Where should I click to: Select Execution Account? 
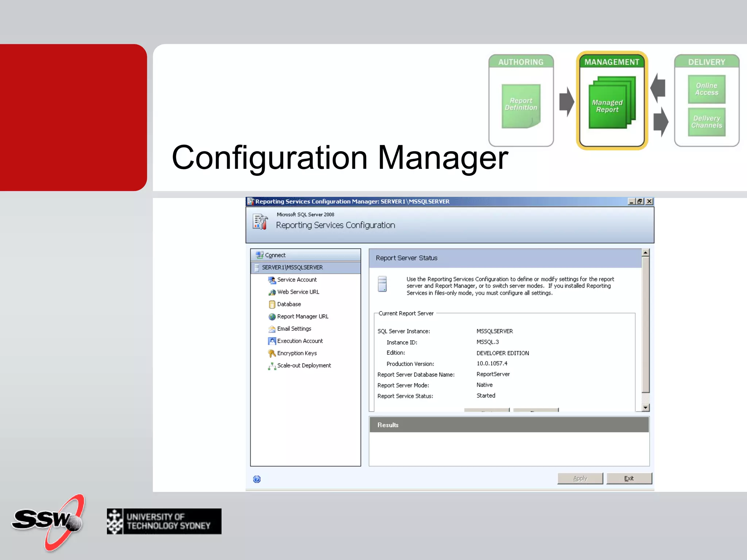pos(300,341)
